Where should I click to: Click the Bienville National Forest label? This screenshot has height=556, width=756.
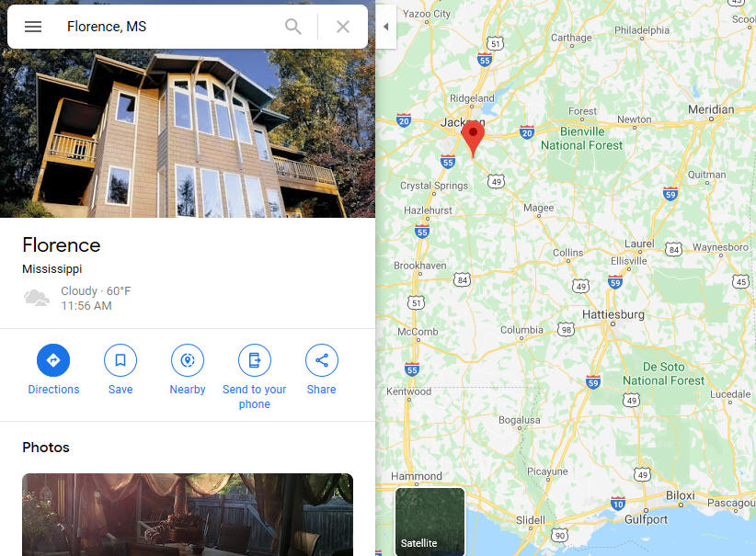click(x=582, y=138)
